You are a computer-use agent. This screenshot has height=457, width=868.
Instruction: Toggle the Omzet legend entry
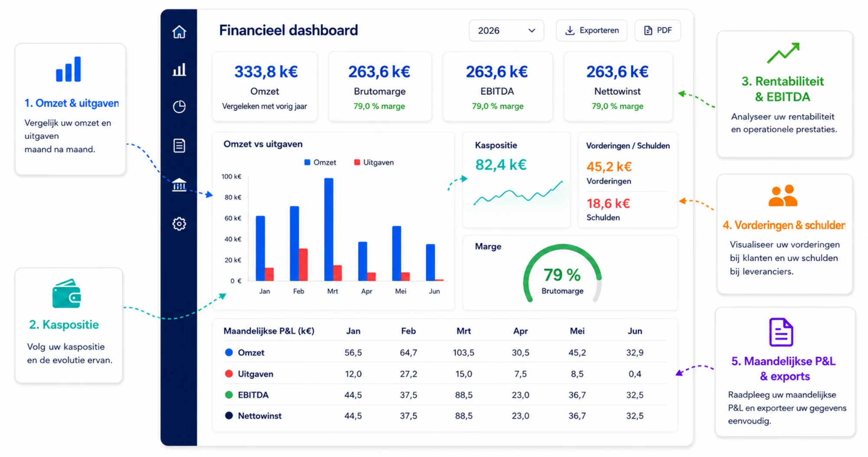coord(320,162)
